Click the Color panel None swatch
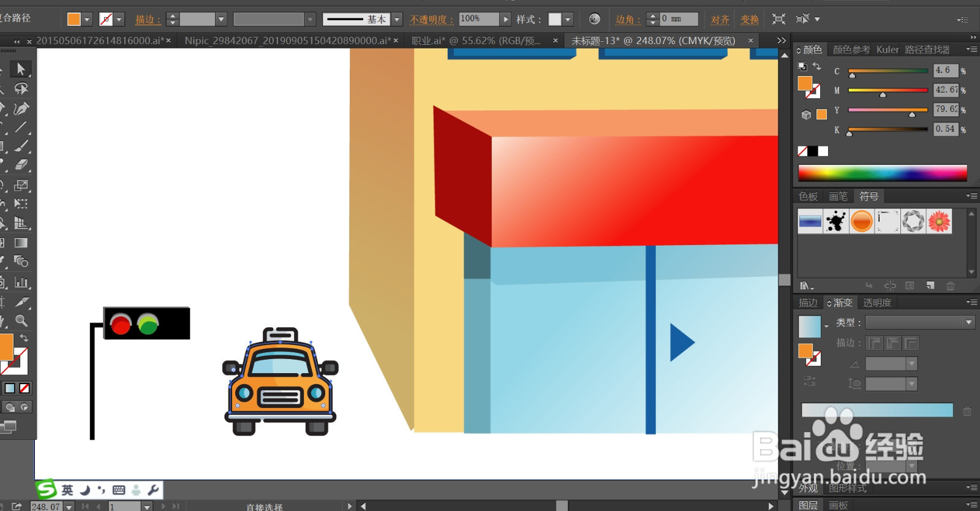This screenshot has height=511, width=980. 802,151
